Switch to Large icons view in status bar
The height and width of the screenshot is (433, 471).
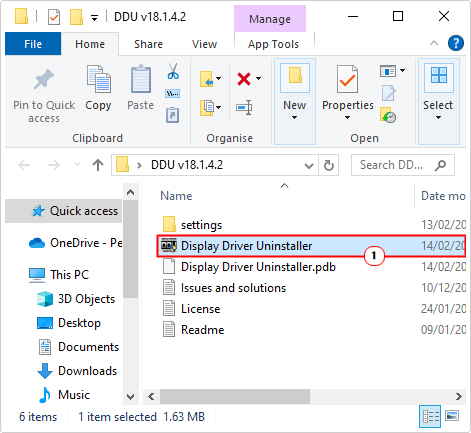(x=452, y=416)
